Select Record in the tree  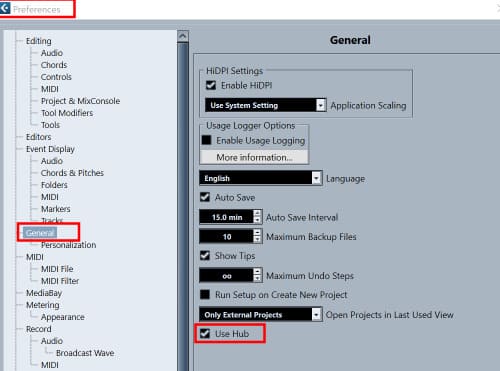click(x=39, y=329)
